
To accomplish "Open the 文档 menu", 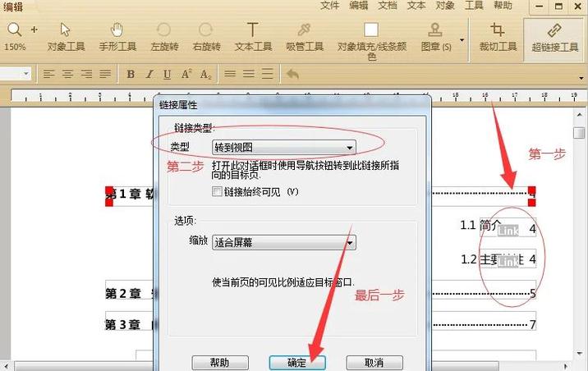I will coord(388,6).
